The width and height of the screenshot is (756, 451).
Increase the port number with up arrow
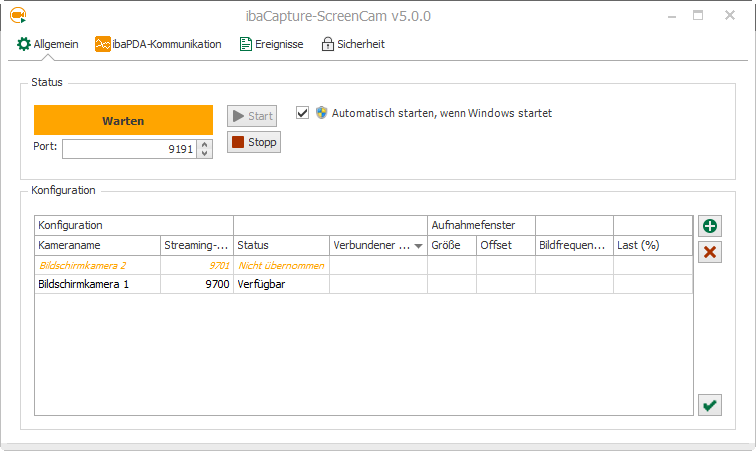click(x=205, y=144)
